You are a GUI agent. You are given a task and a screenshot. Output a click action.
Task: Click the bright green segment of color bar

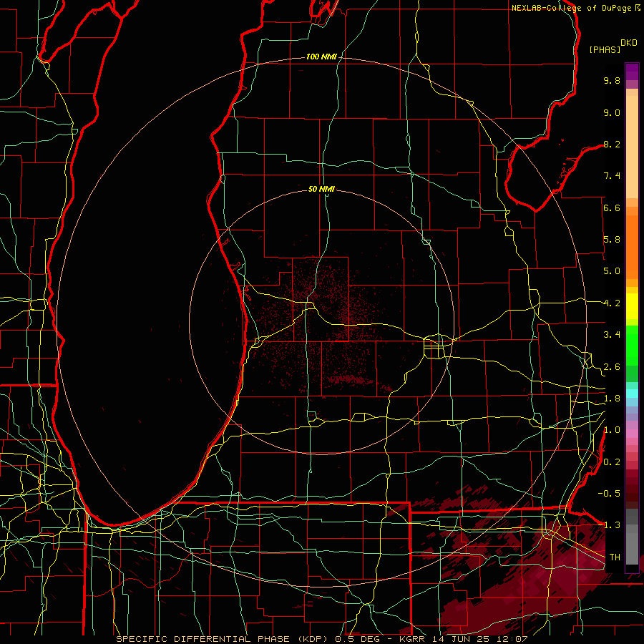tap(632, 345)
